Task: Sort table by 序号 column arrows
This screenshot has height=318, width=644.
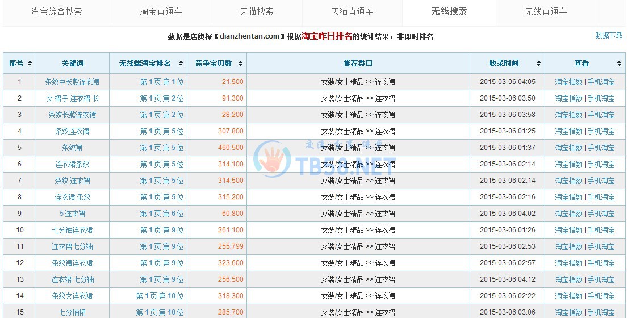Action: click(30, 64)
